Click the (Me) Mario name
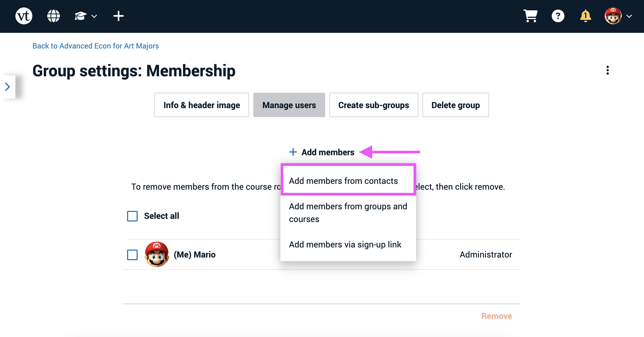The height and width of the screenshot is (337, 644). coord(195,255)
